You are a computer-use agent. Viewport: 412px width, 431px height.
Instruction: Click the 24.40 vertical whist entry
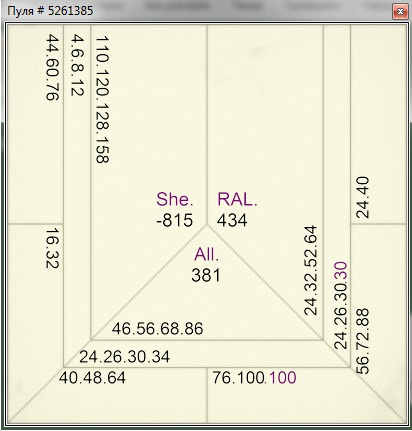click(363, 197)
